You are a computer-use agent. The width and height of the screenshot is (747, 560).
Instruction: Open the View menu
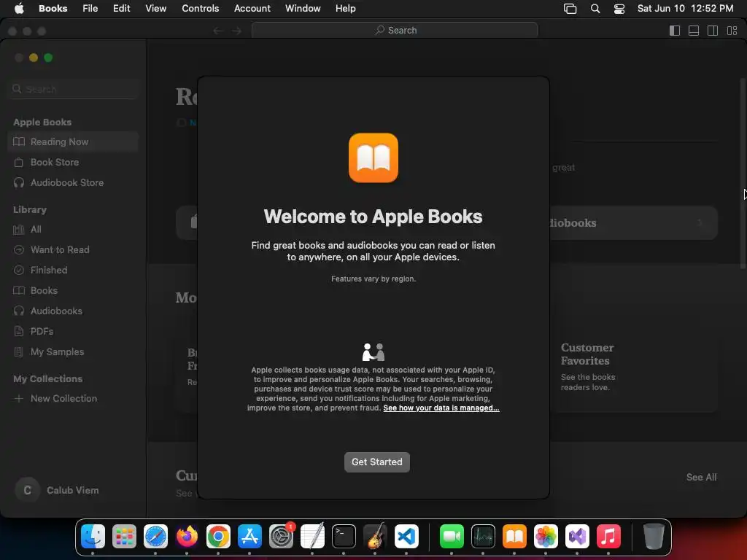(x=156, y=9)
